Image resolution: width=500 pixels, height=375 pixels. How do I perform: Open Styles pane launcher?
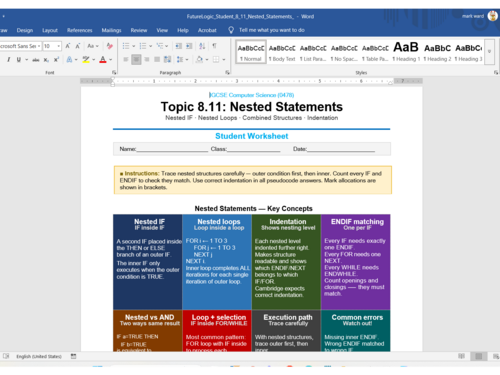click(x=496, y=72)
